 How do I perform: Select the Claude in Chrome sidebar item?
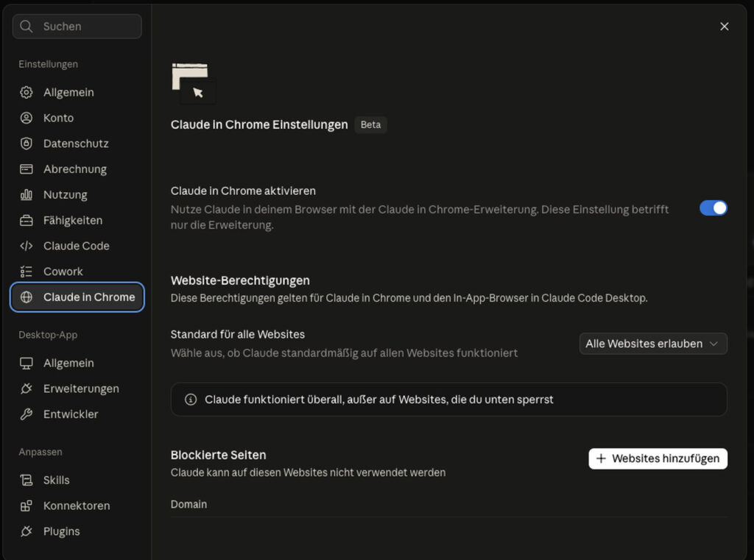(77, 297)
